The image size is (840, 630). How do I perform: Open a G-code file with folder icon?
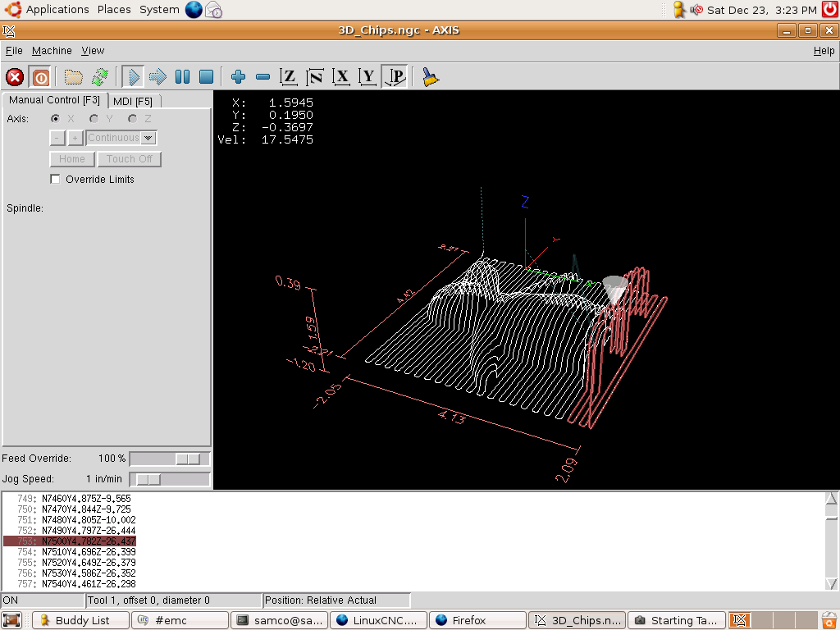coord(73,77)
